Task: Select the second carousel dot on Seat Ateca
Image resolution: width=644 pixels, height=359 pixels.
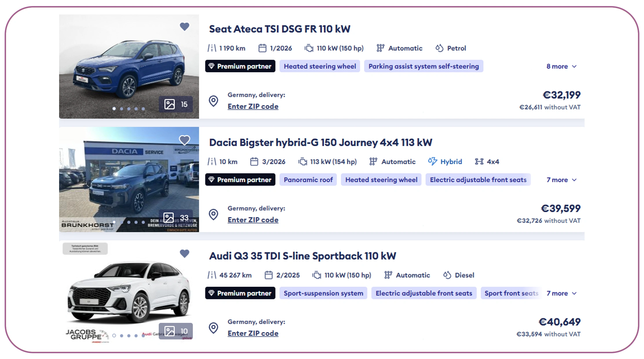Action: [121, 109]
